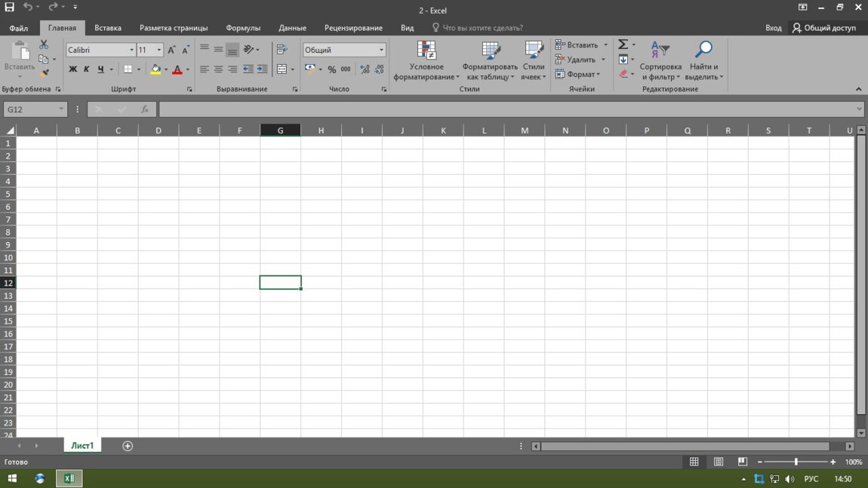This screenshot has height=488, width=868.
Task: Click the merge and center cells icon
Action: pos(282,69)
